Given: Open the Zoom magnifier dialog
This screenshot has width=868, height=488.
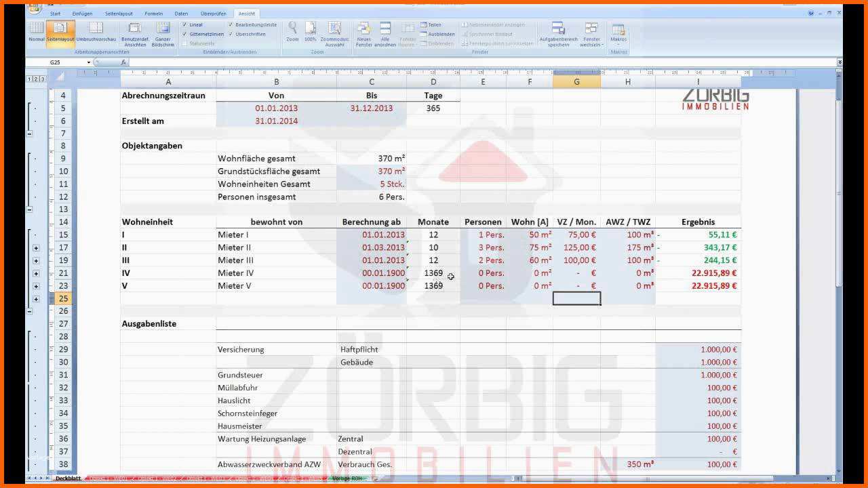Looking at the screenshot, I should coord(292,31).
